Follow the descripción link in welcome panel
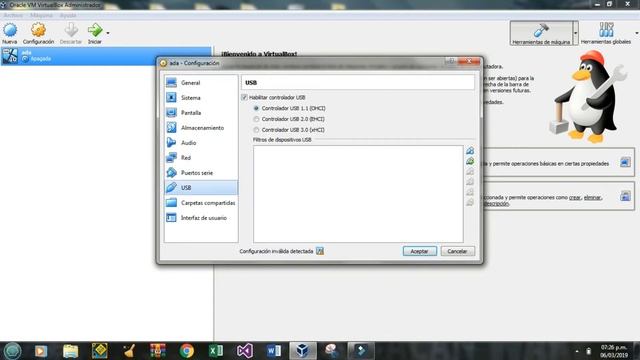The image size is (640, 360). pyautogui.click(x=496, y=203)
